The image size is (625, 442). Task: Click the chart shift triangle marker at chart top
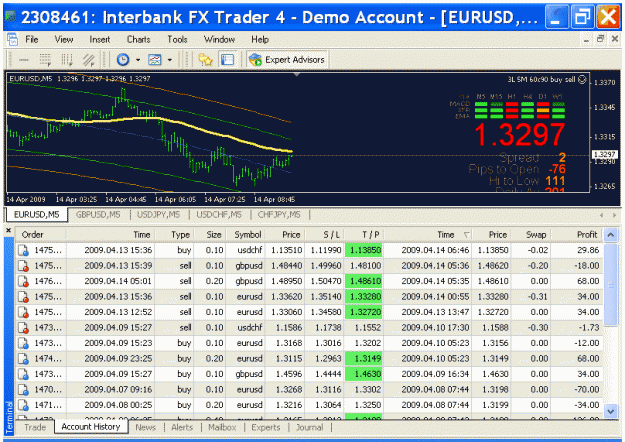(x=297, y=74)
